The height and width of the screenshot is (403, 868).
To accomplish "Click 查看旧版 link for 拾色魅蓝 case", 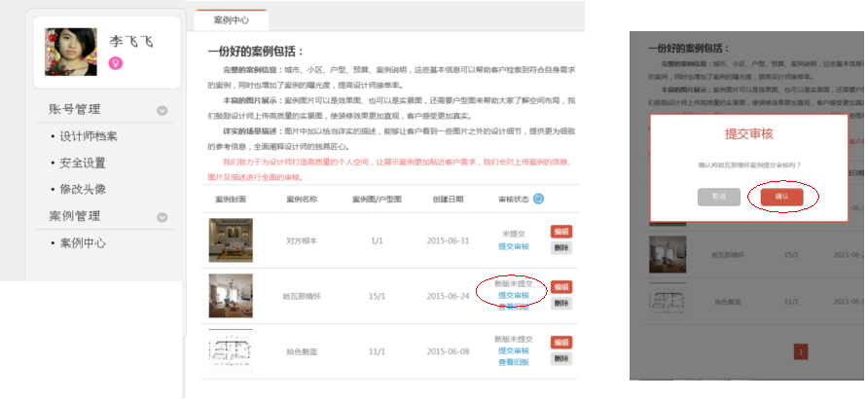I will (x=513, y=362).
